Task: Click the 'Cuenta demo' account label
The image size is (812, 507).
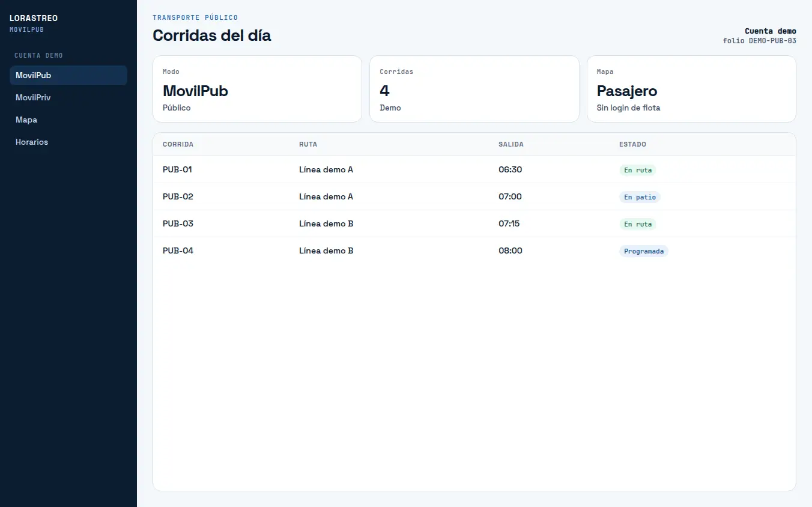Action: click(771, 31)
